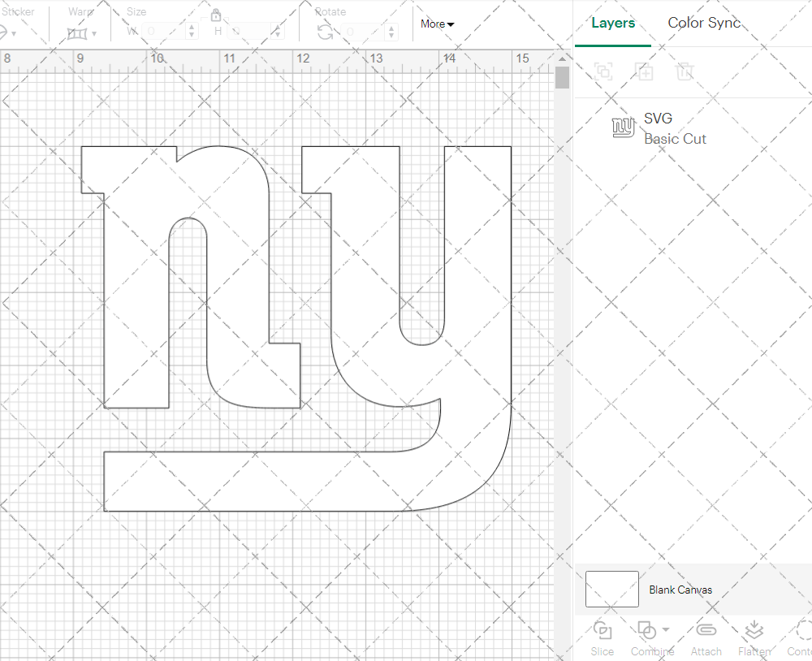Viewport: 812px width, 661px height.
Task: Toggle the size aspect ratio lock
Action: click(216, 15)
